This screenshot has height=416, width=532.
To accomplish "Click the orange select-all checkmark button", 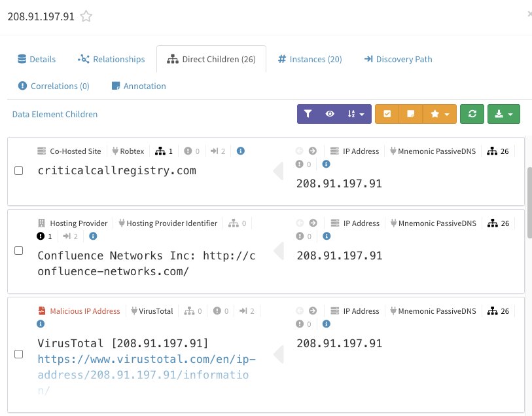I will tap(387, 114).
